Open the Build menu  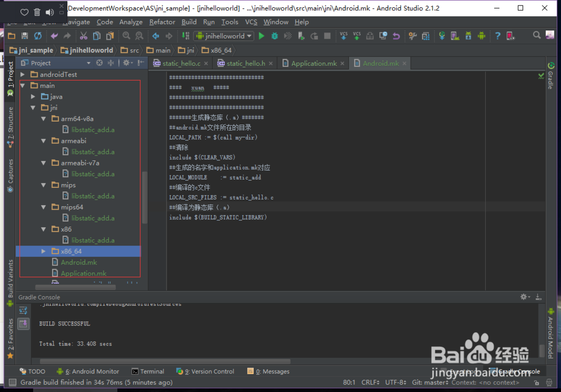(x=189, y=22)
